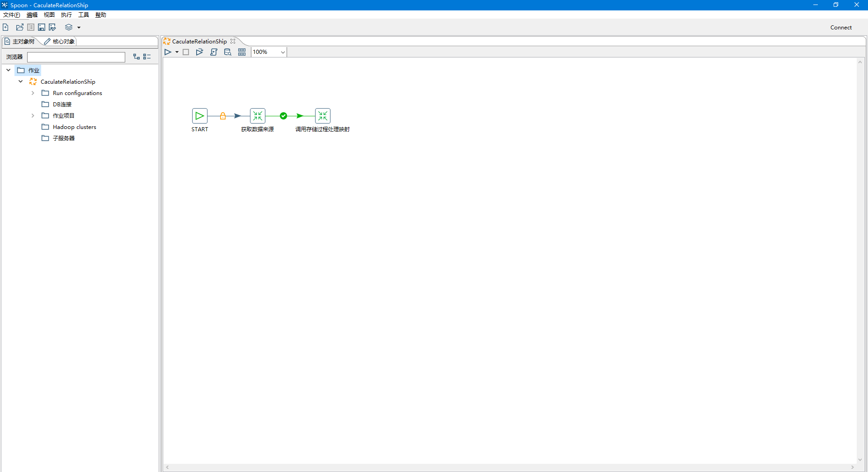Click the green check icon on the hop
This screenshot has width=868, height=472.
pos(283,116)
